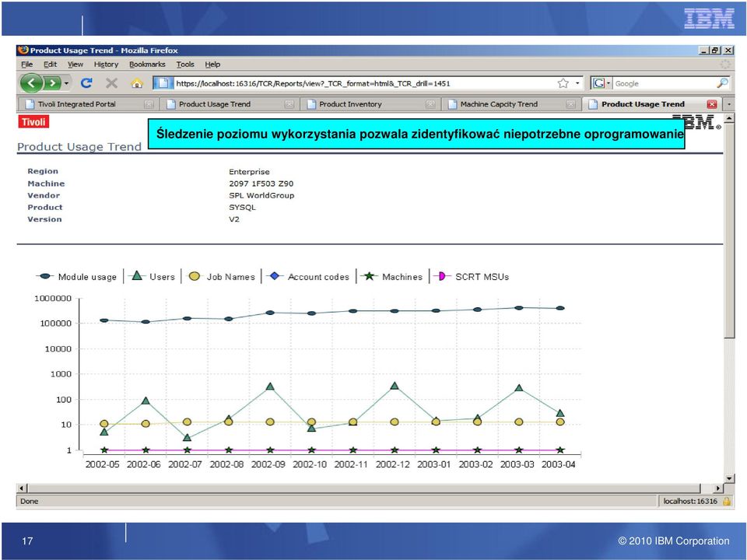Close the Product Inventory tab
Image resolution: width=747 pixels, height=560 pixels.
430,104
